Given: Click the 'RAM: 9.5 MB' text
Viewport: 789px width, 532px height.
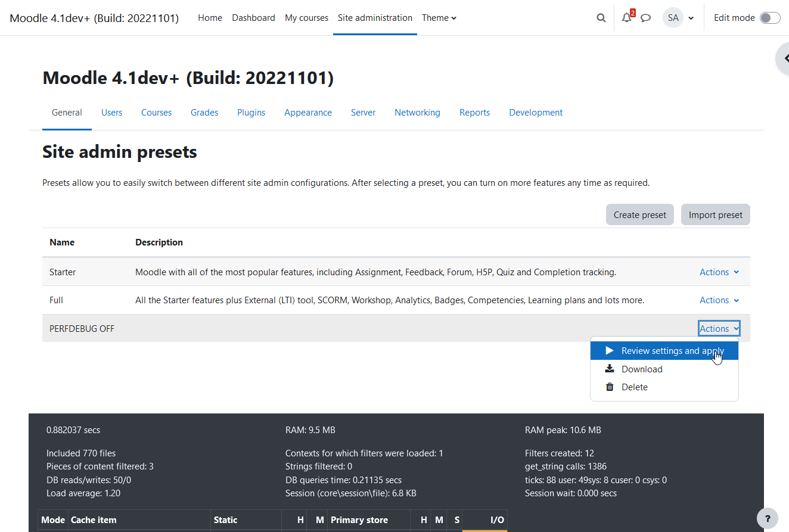Looking at the screenshot, I should tap(310, 430).
